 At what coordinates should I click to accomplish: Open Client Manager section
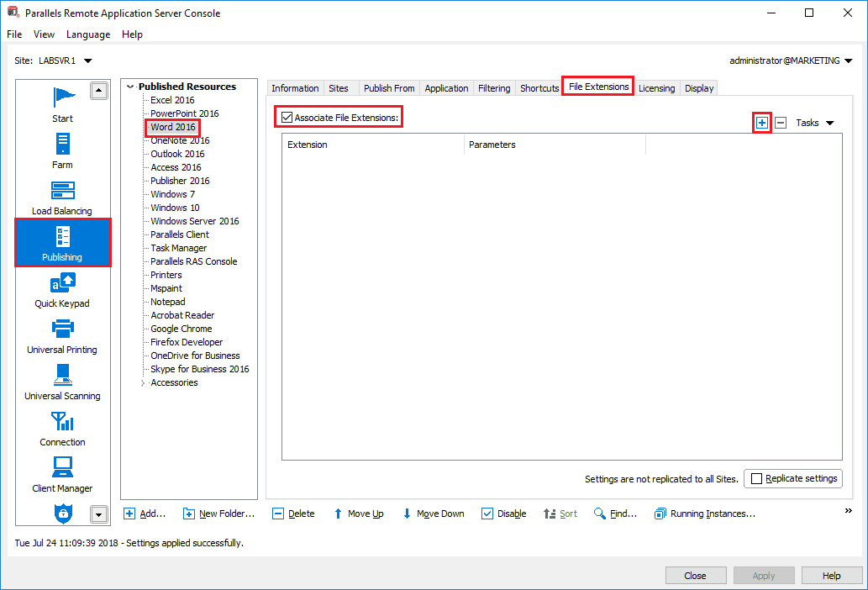tap(62, 475)
